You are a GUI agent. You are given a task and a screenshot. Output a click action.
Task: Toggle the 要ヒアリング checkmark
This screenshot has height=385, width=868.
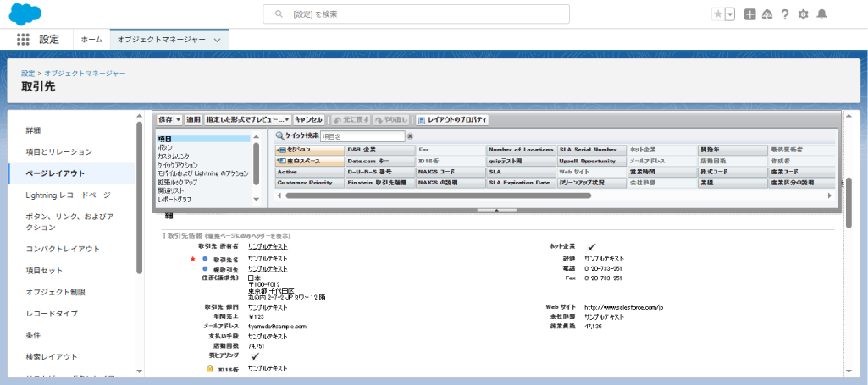pyautogui.click(x=255, y=357)
